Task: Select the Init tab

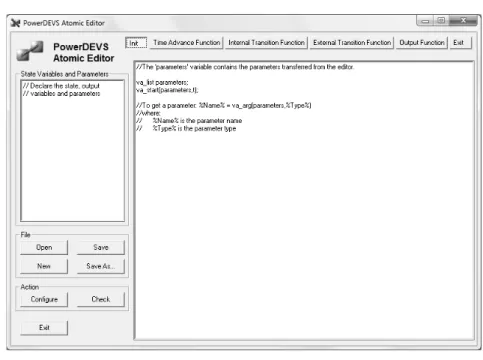Action: point(136,43)
